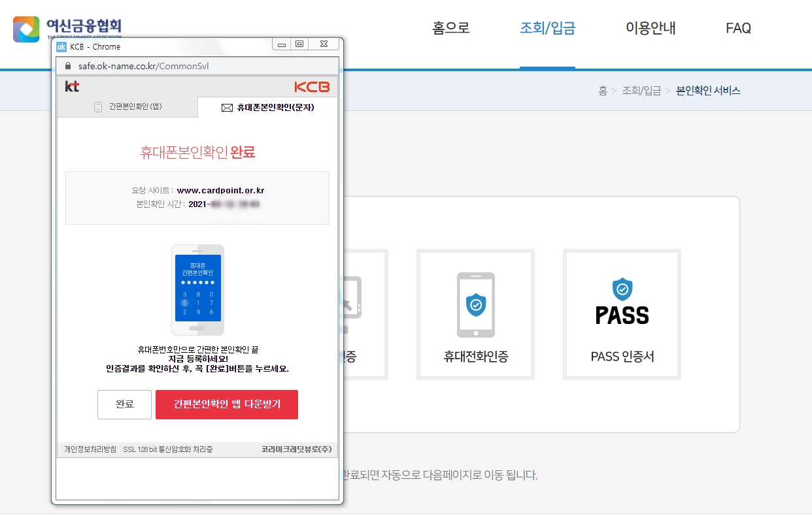
Task: Click the 조회/입금 breadcrumb link
Action: (641, 91)
